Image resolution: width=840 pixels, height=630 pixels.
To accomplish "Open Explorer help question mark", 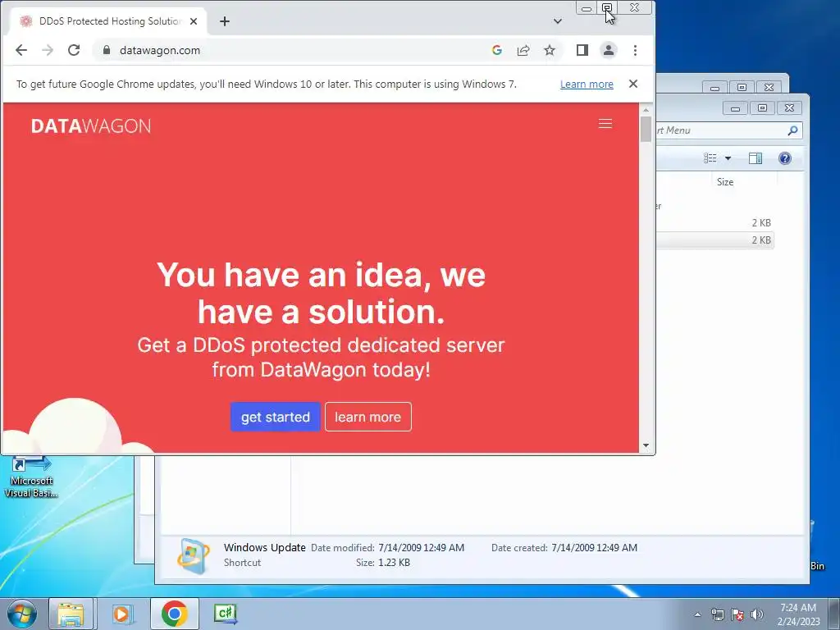I will [x=785, y=158].
